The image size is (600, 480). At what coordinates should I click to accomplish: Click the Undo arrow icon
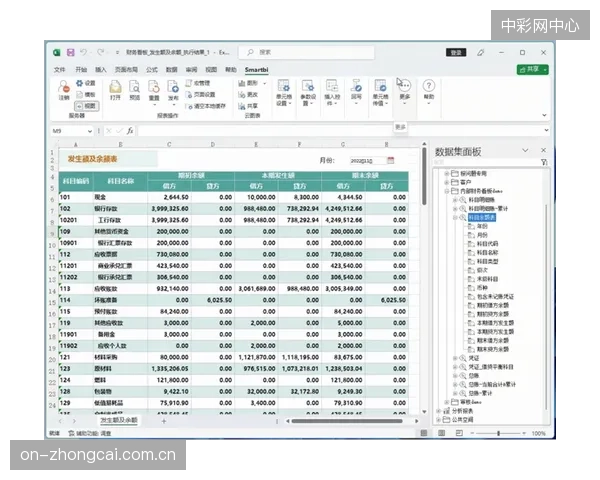pyautogui.click(x=83, y=52)
